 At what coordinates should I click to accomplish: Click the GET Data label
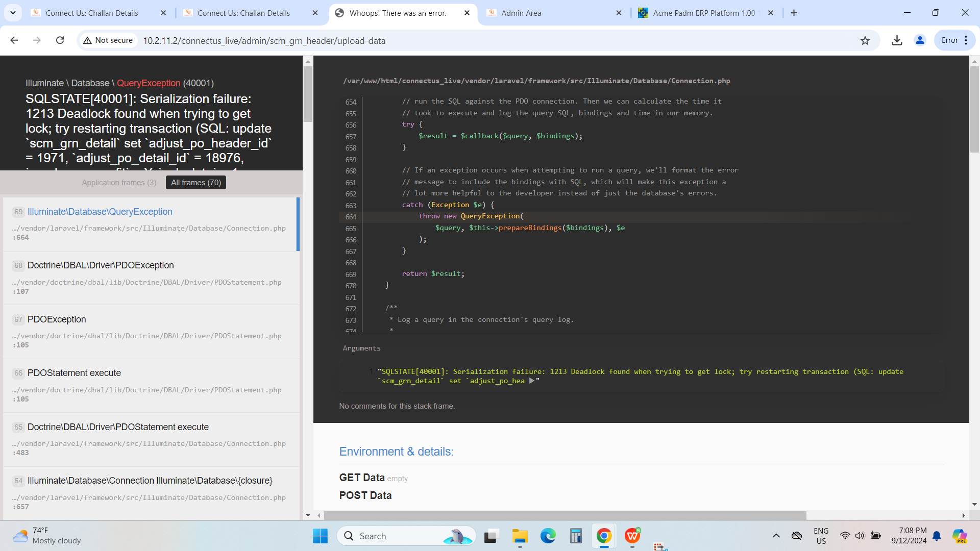click(362, 478)
